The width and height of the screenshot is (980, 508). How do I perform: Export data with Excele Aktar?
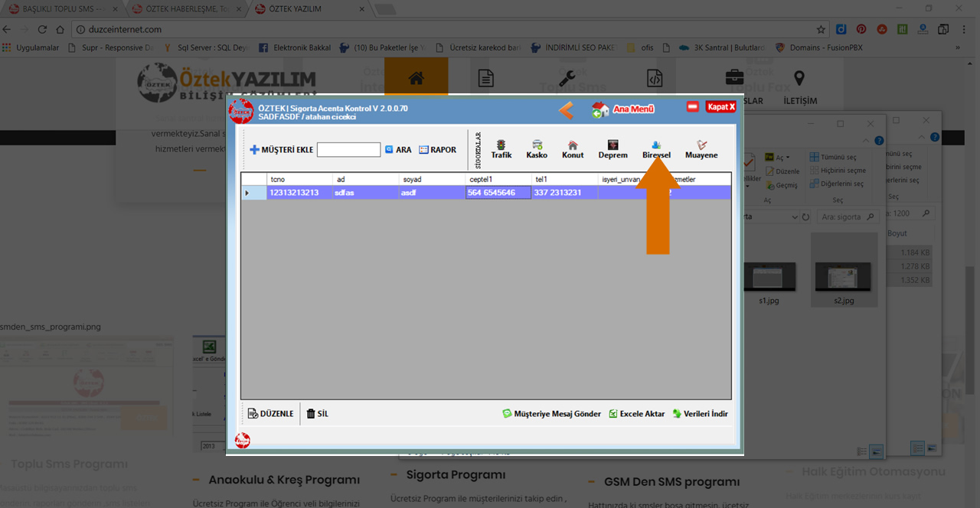(x=637, y=414)
